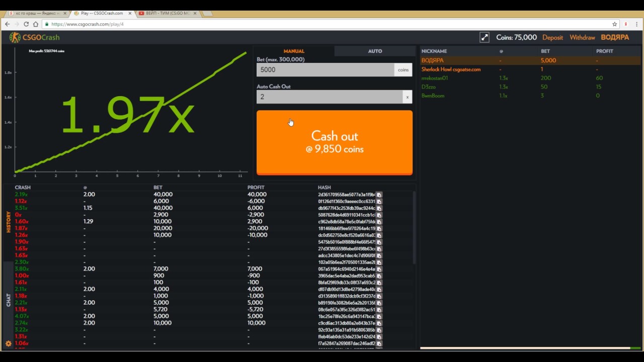
Task: Open settings gear in left sidebar
Action: 8,344
